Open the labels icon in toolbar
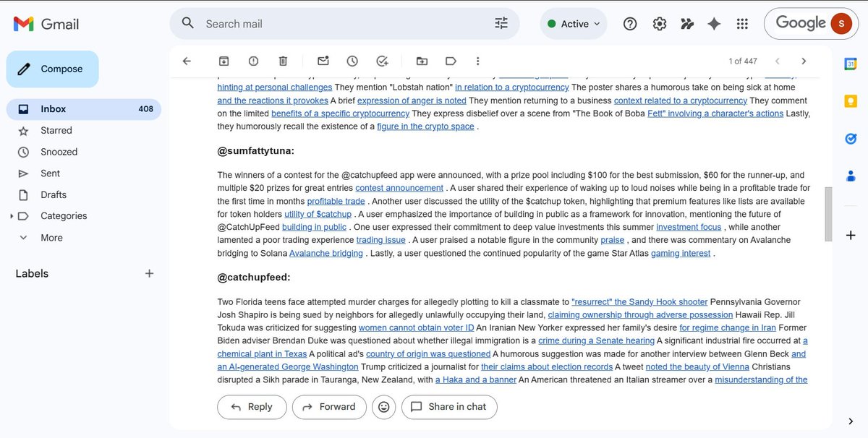 click(451, 61)
